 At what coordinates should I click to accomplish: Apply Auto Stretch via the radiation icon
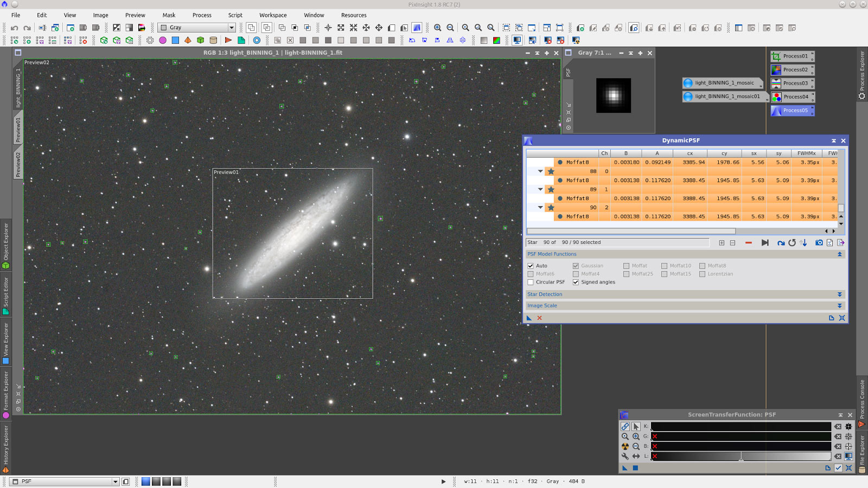[626, 446]
